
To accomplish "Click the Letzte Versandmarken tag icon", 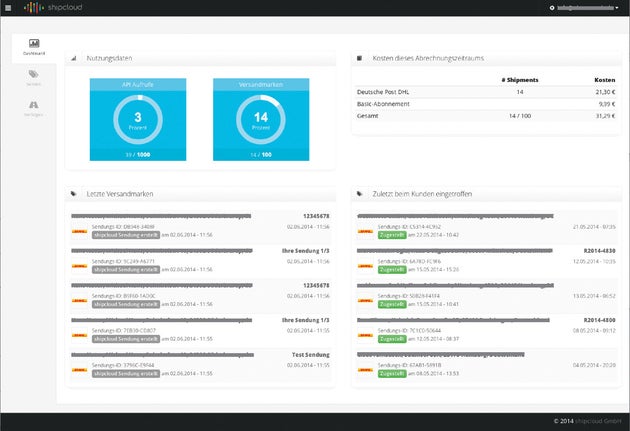I will point(74,193).
